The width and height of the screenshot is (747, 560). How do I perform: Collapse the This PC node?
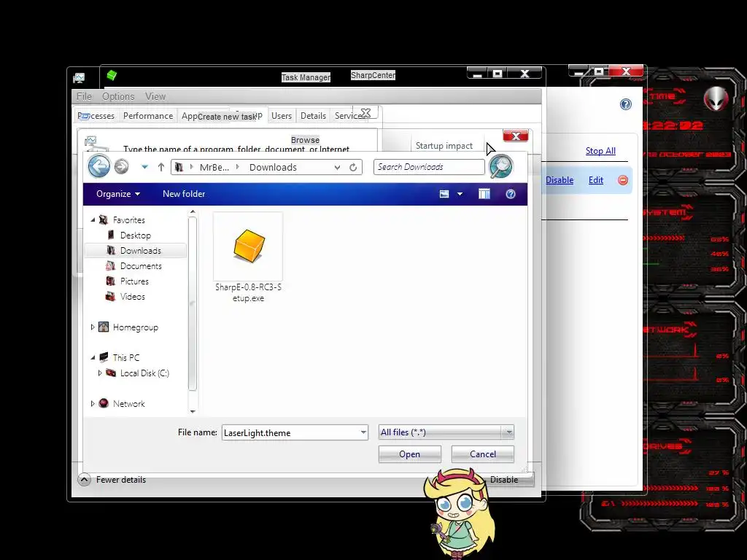point(93,357)
